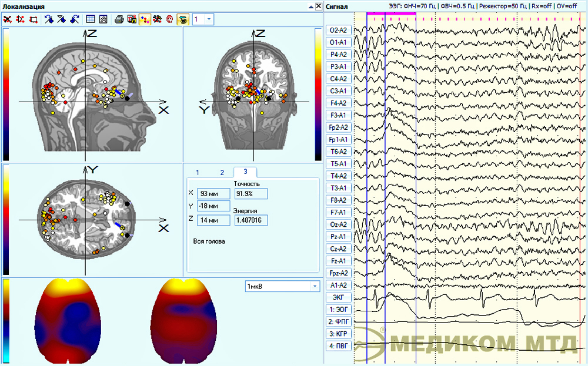588x366 pixels.
Task: Switch to tab 2 in dipole panel
Action: [x=222, y=173]
